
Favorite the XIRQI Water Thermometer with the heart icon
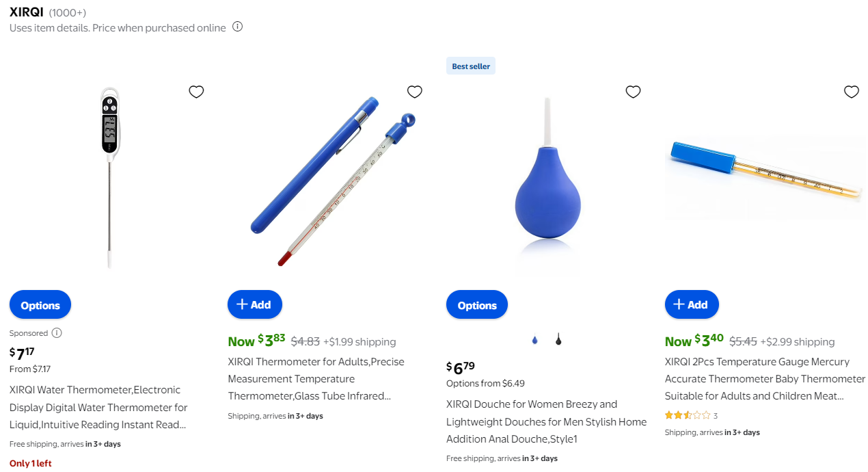pos(196,92)
